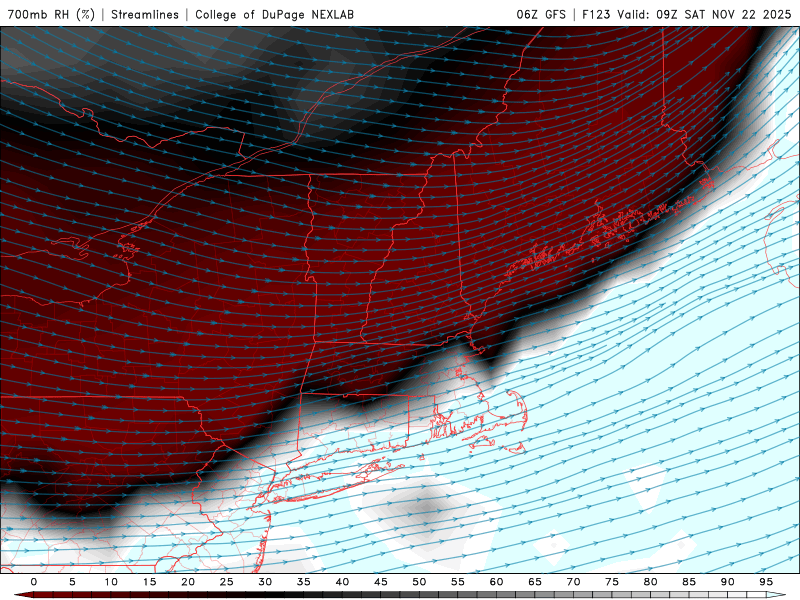Click the 80 value on the RH scale

650,582
